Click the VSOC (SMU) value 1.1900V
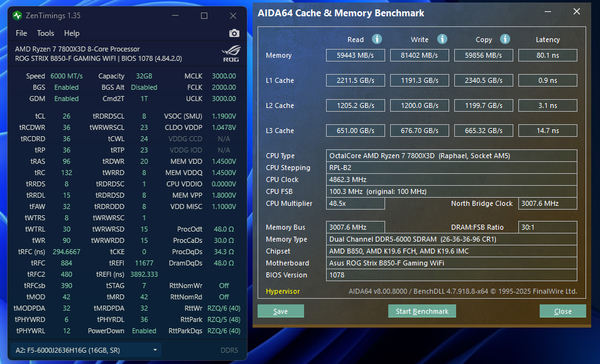 (x=224, y=116)
